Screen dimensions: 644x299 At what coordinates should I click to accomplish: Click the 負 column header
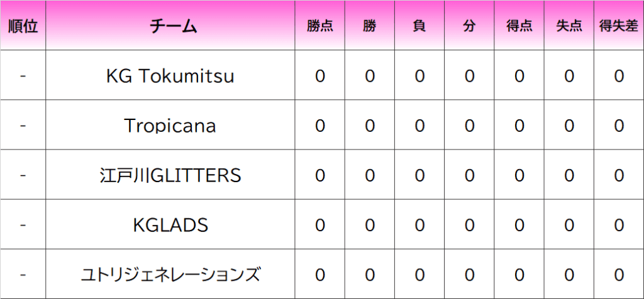coord(419,26)
